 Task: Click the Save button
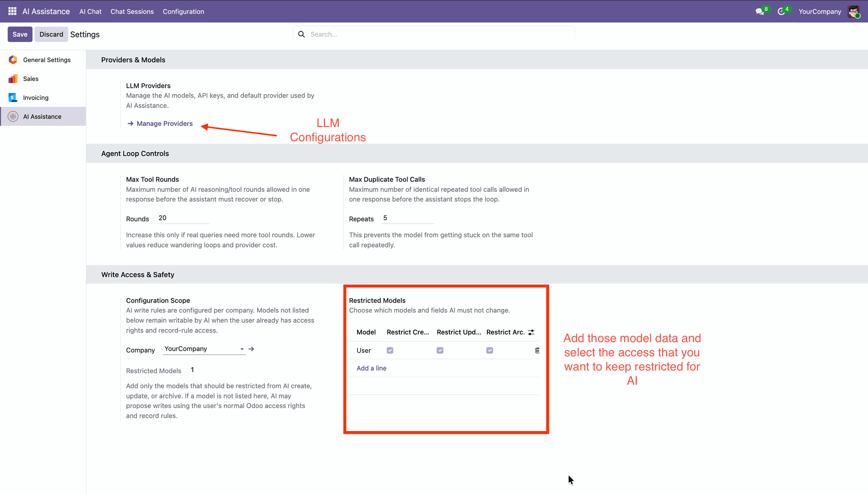coord(20,34)
